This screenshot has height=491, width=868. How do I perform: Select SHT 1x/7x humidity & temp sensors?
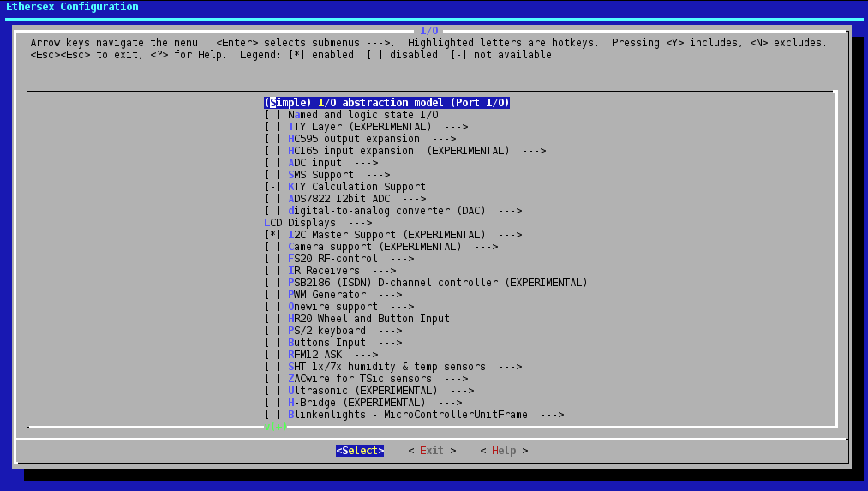(x=386, y=367)
